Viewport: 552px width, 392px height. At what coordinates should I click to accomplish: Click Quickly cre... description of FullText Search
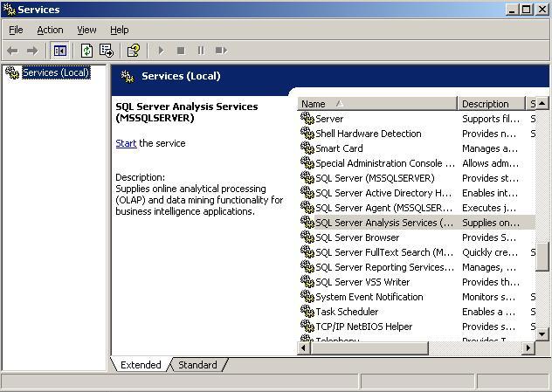coord(490,252)
